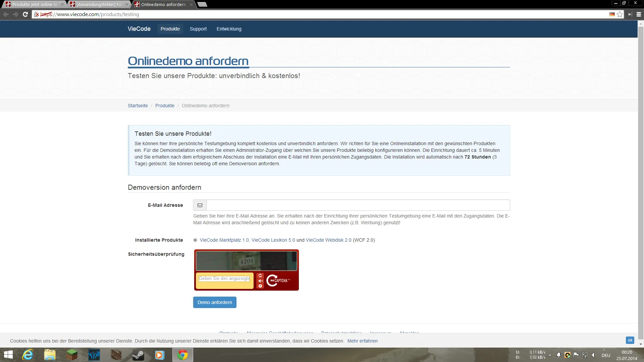
Task: Open the Chrome menu hamburger icon
Action: (x=639, y=14)
